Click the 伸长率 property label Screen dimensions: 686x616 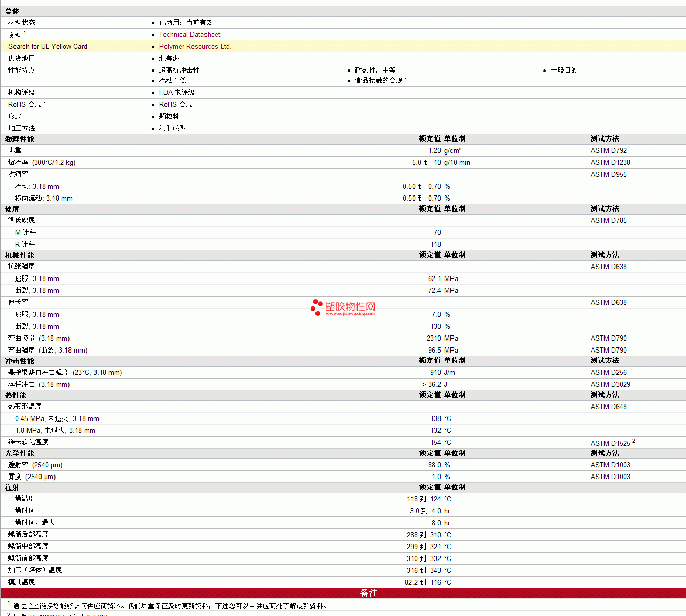click(18, 302)
